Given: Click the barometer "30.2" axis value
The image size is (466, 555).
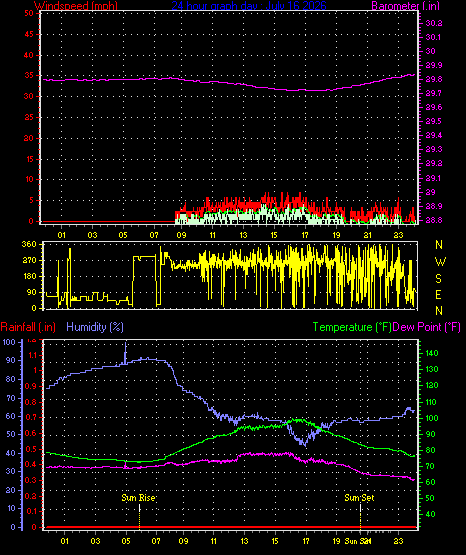Looking at the screenshot, I should click(433, 23).
